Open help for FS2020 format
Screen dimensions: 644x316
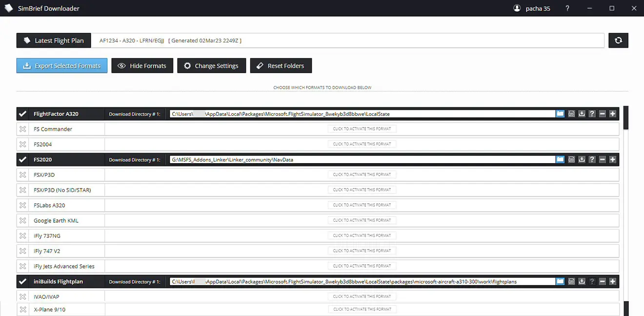(x=592, y=160)
